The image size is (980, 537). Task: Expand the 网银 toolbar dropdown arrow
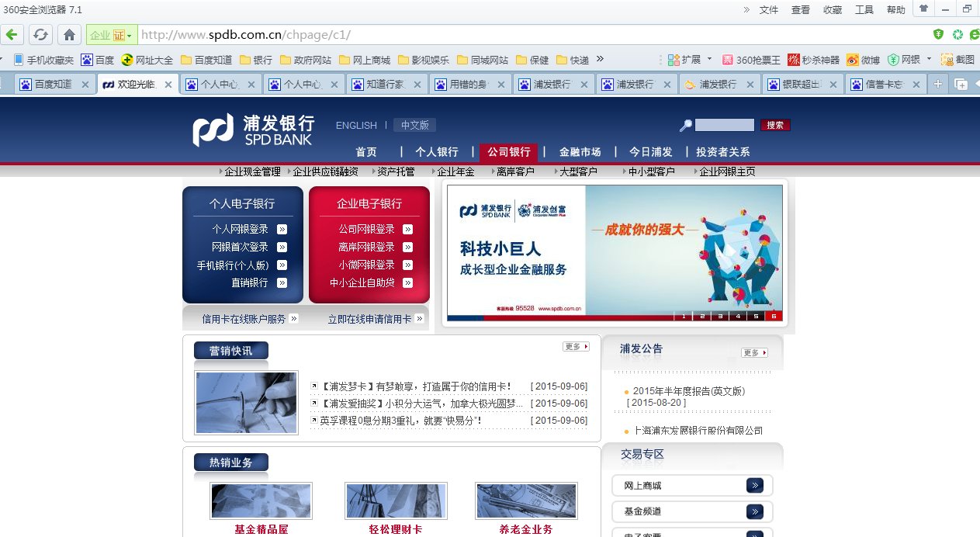[x=929, y=59]
